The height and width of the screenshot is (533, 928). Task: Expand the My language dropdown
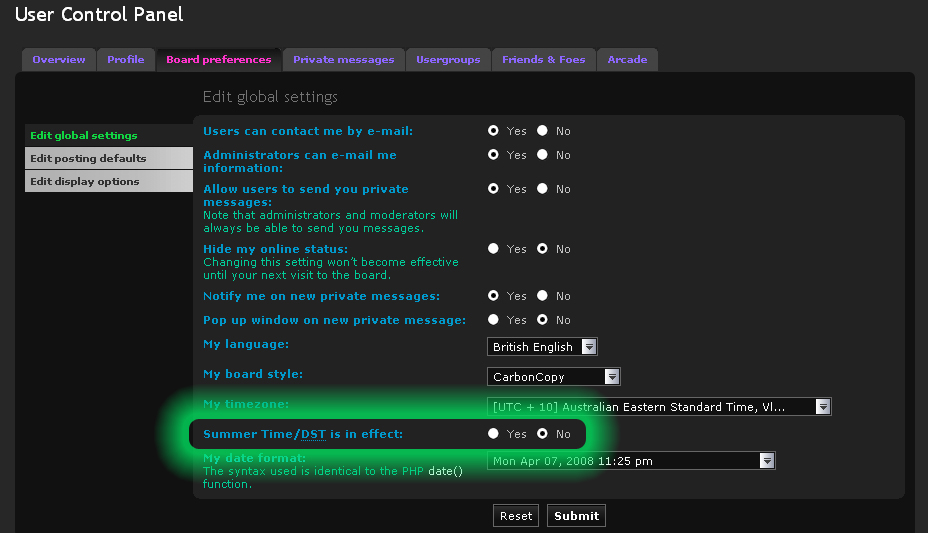click(x=588, y=347)
